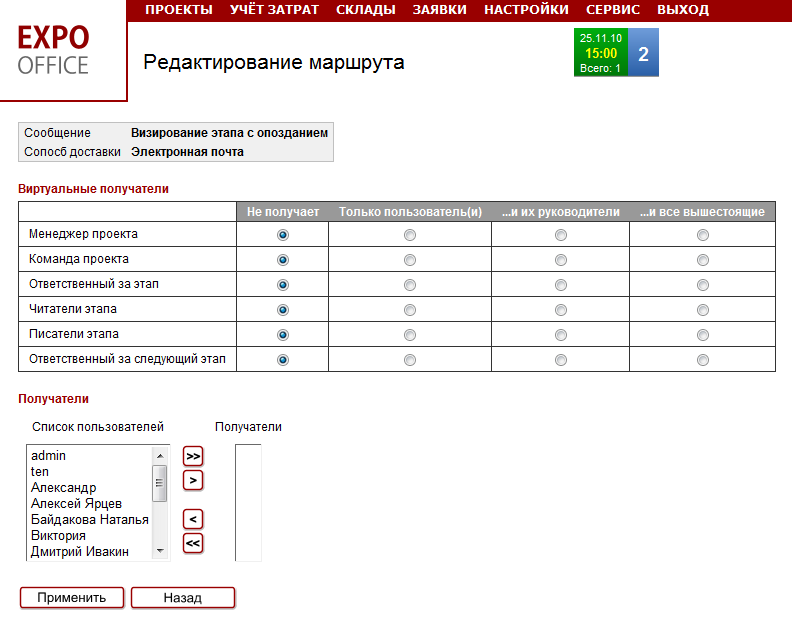The height and width of the screenshot is (620, 792).
Task: Click the single left arrow remove button
Action: 193,519
